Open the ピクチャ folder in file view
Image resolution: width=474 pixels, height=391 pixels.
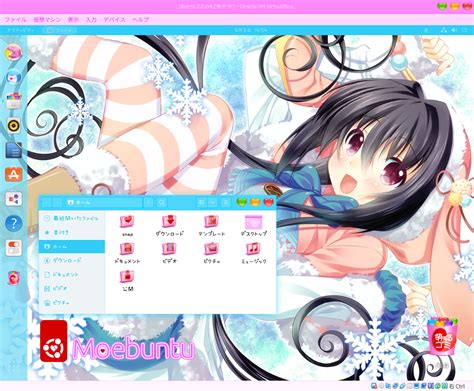211,253
